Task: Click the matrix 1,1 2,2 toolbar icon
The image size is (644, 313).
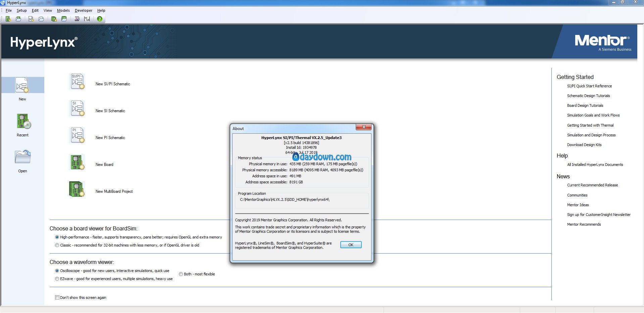Action: (87, 19)
